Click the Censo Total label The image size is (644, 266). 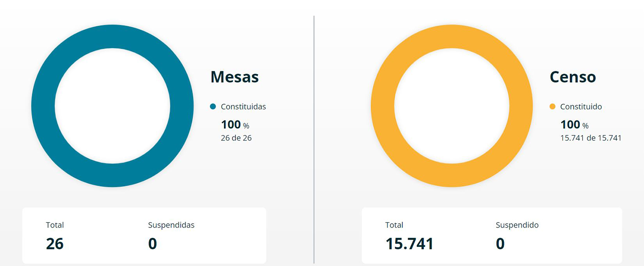(x=394, y=225)
